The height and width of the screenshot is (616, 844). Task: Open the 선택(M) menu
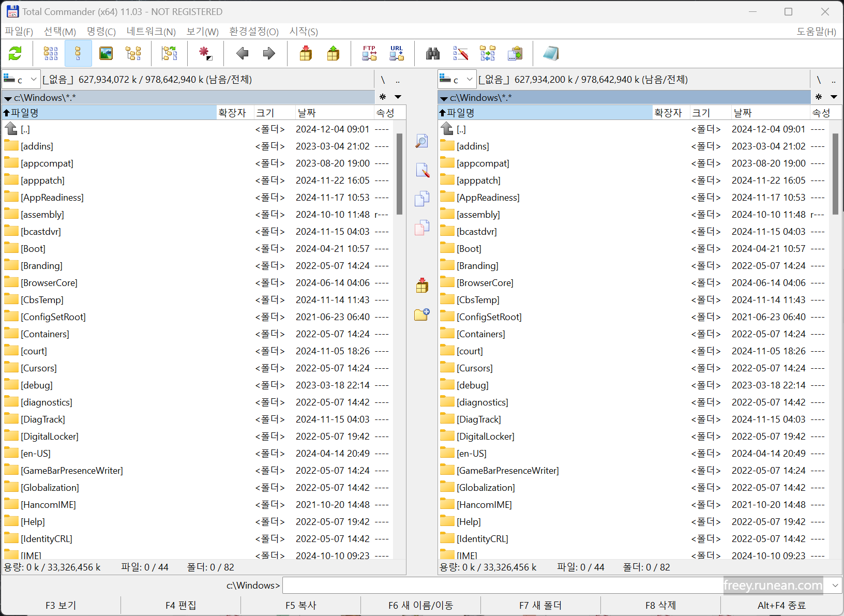(x=60, y=32)
